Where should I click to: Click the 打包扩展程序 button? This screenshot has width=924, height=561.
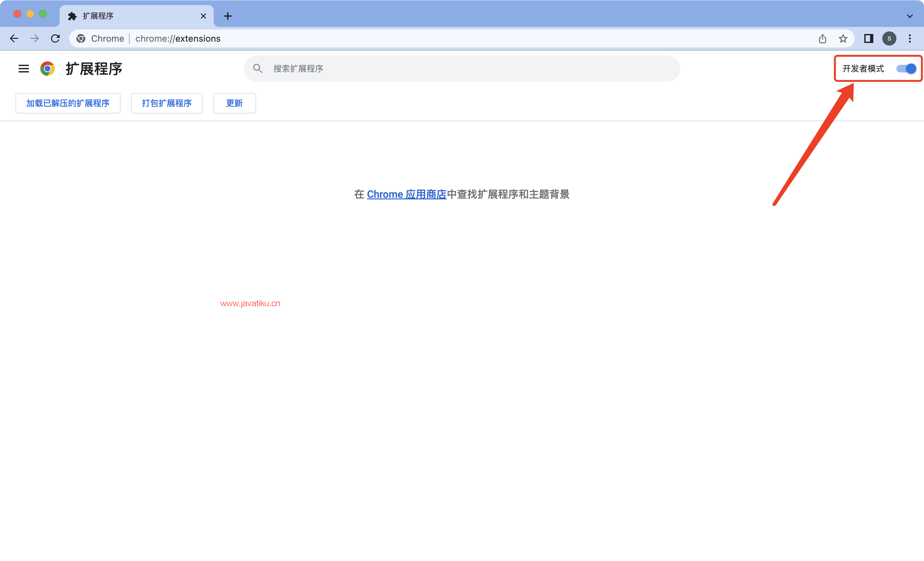pyautogui.click(x=167, y=103)
